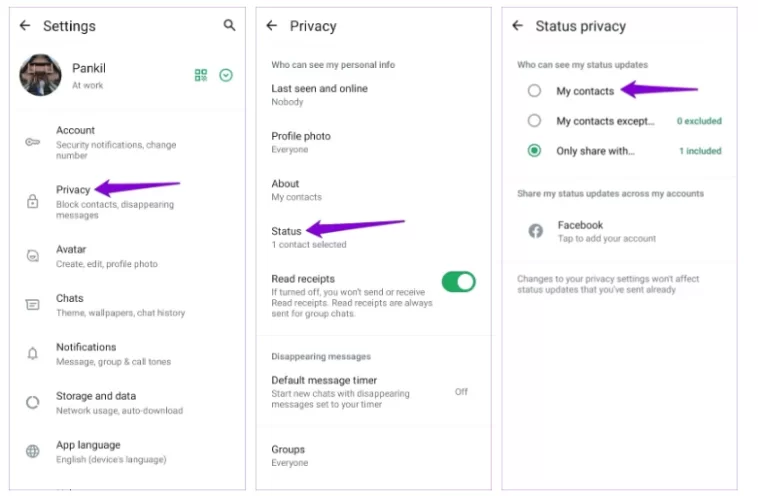Open the QR code icon beside Pankil
The image size is (758, 500).
(x=201, y=75)
